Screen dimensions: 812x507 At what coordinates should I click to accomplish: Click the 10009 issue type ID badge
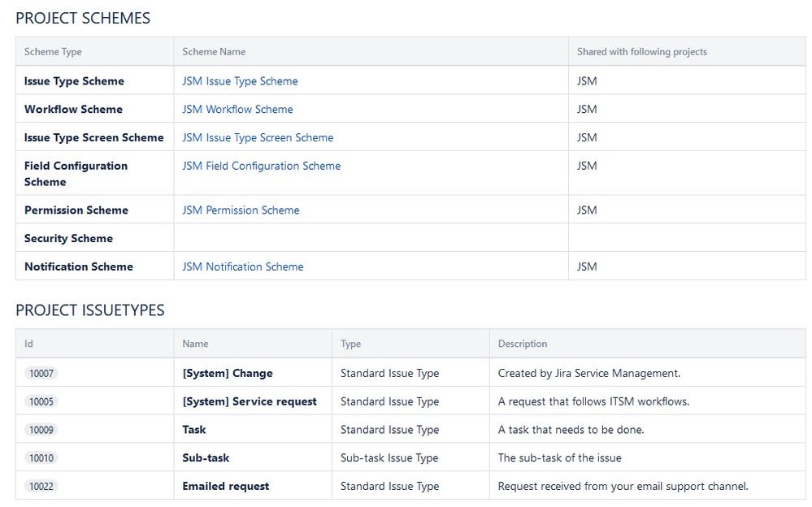(41, 430)
